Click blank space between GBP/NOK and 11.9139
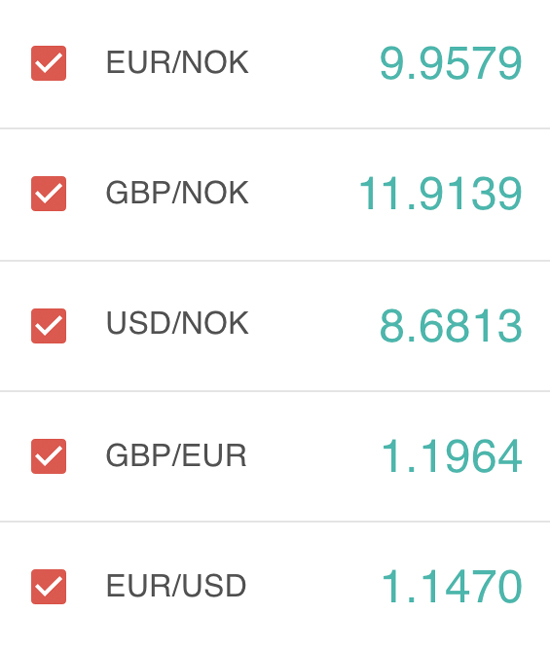 point(304,193)
